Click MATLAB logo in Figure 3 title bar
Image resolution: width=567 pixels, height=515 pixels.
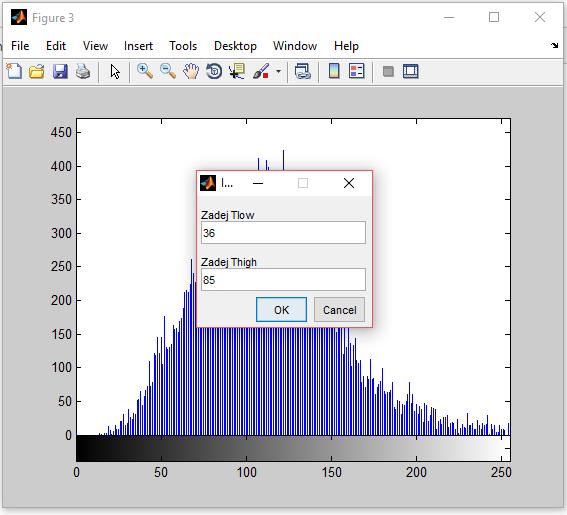[x=19, y=17]
